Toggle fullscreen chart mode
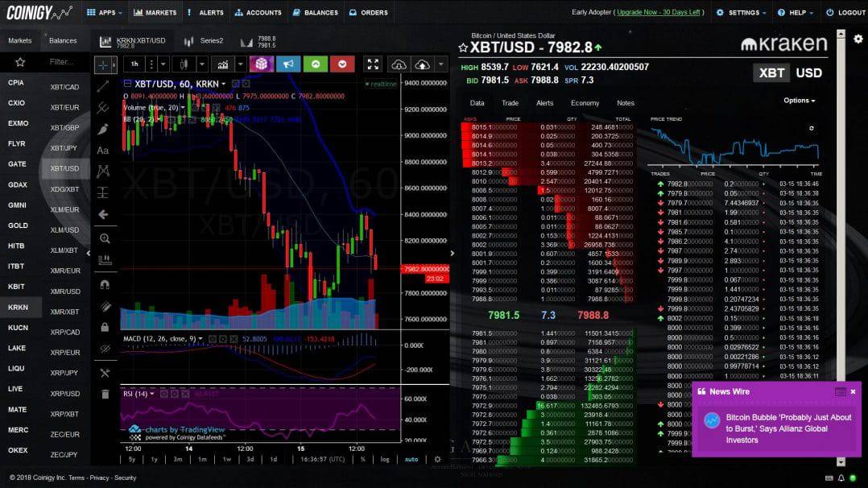 pyautogui.click(x=373, y=64)
